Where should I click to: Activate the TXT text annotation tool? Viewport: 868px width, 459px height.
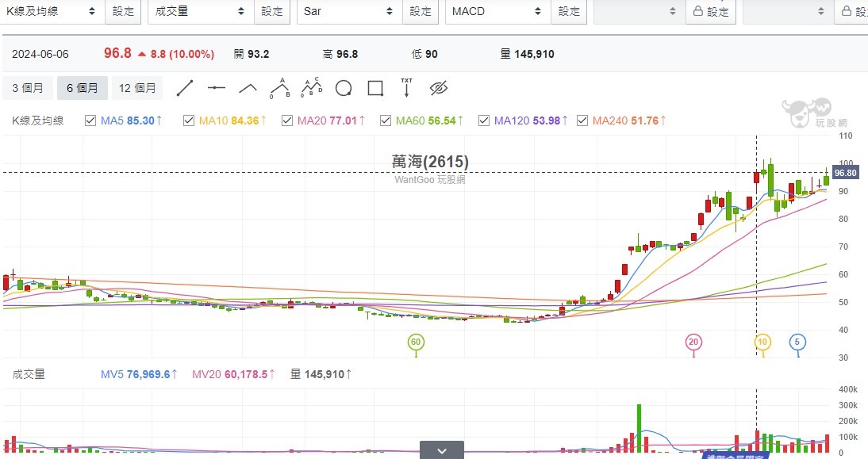pyautogui.click(x=407, y=88)
